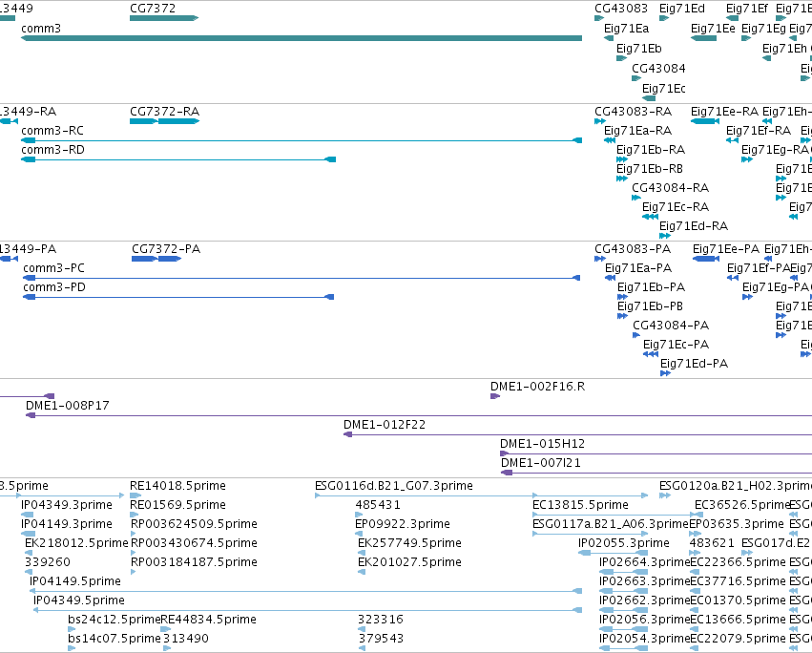Click the Eig71Eb-RA transcript label
Image resolution: width=812 pixels, height=653 pixels.
pos(651,150)
